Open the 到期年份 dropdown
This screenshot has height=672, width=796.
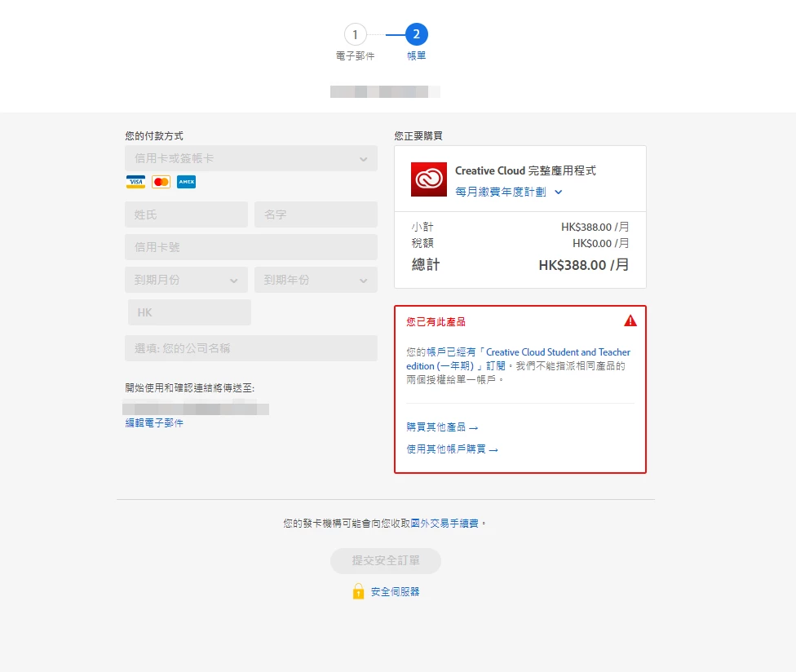pos(316,280)
